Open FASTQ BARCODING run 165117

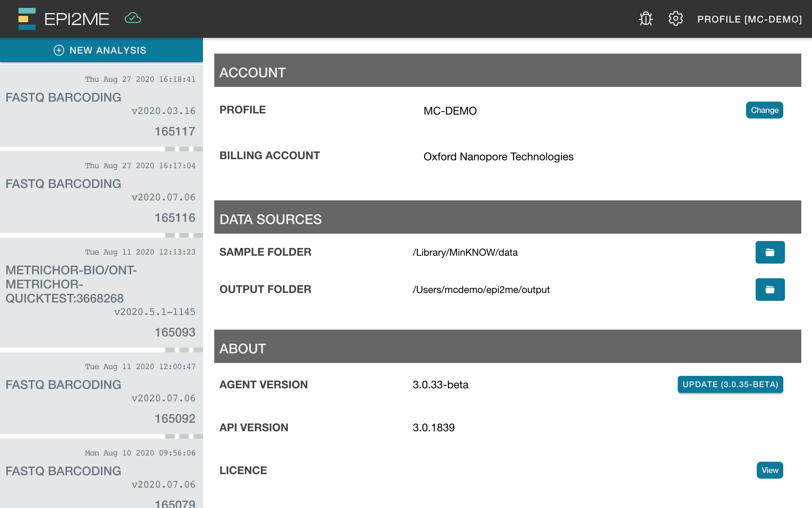[101, 106]
